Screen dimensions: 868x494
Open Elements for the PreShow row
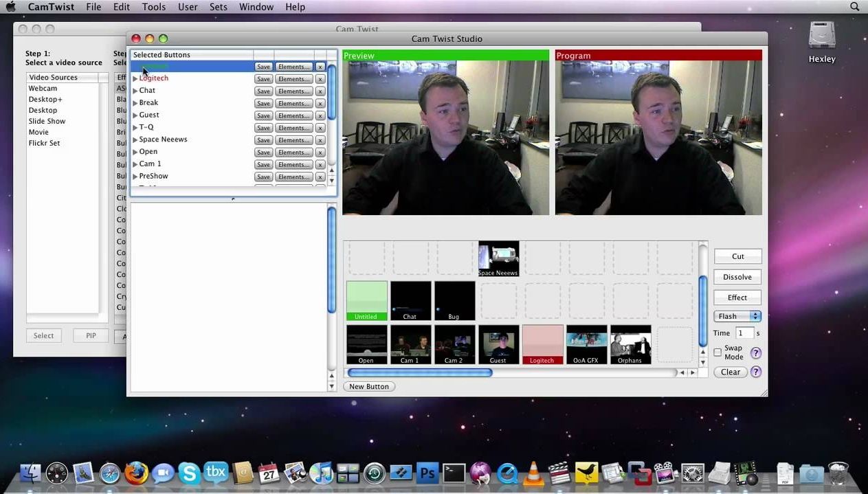pyautogui.click(x=294, y=177)
